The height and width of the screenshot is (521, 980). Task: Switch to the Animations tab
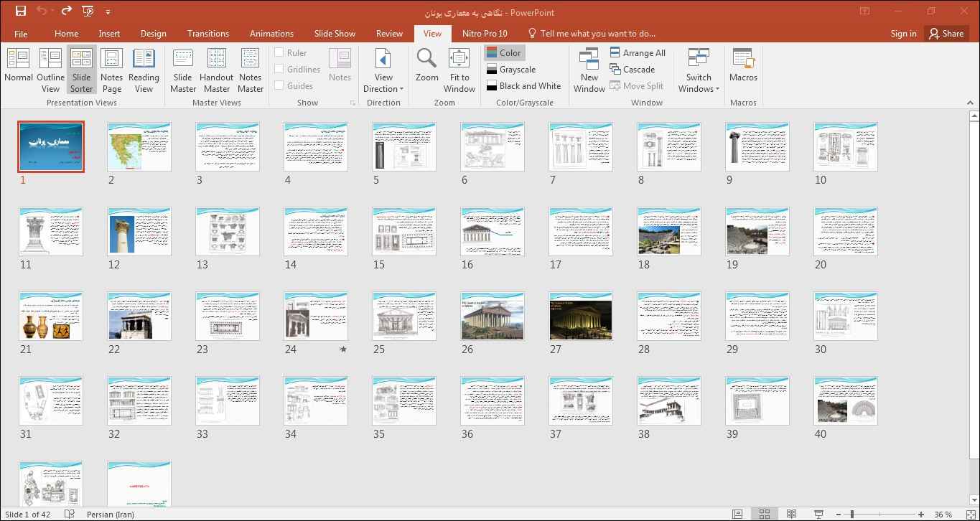coord(271,33)
